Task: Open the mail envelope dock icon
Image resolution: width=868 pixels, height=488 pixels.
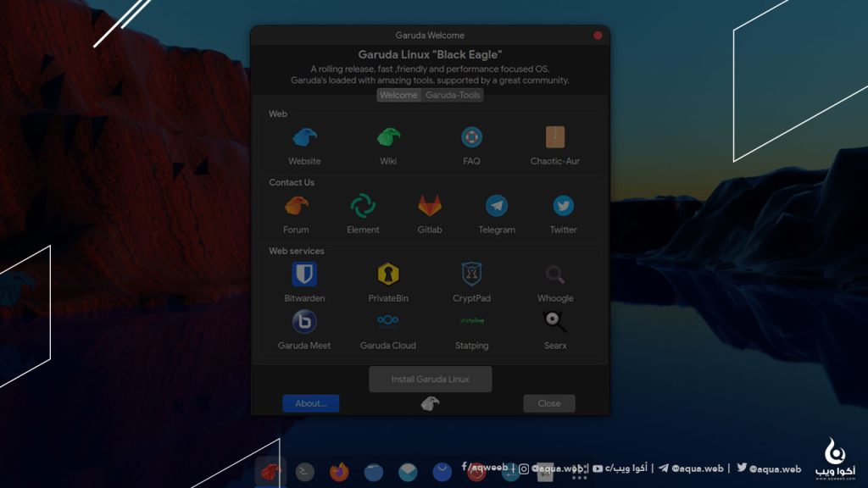Action: 408,472
